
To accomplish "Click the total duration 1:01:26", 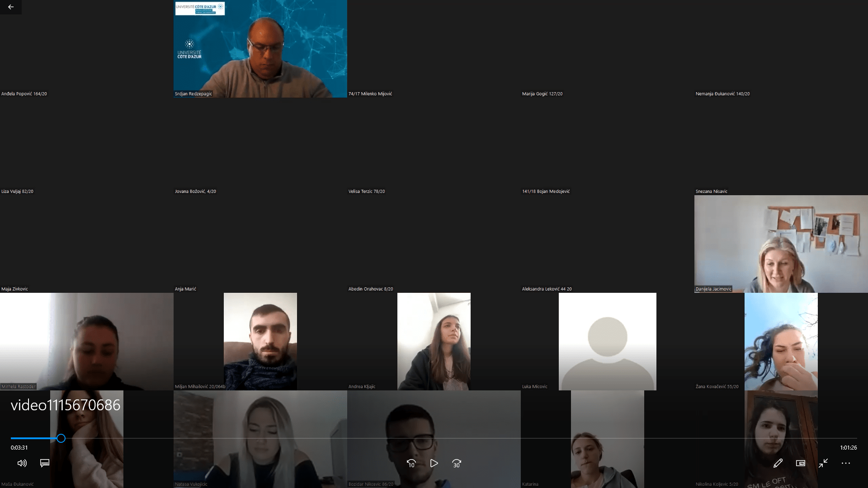I will pos(849,448).
